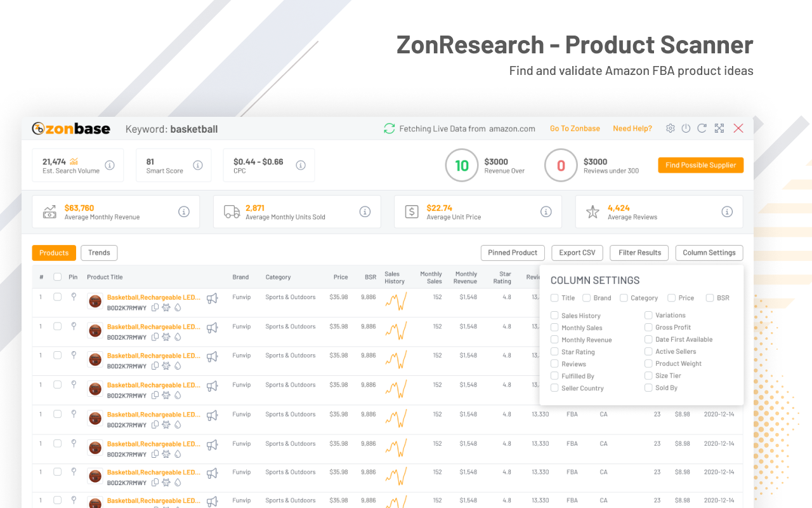This screenshot has height=508, width=812.
Task: Enable the Gross Profit column checkbox
Action: coord(648,327)
